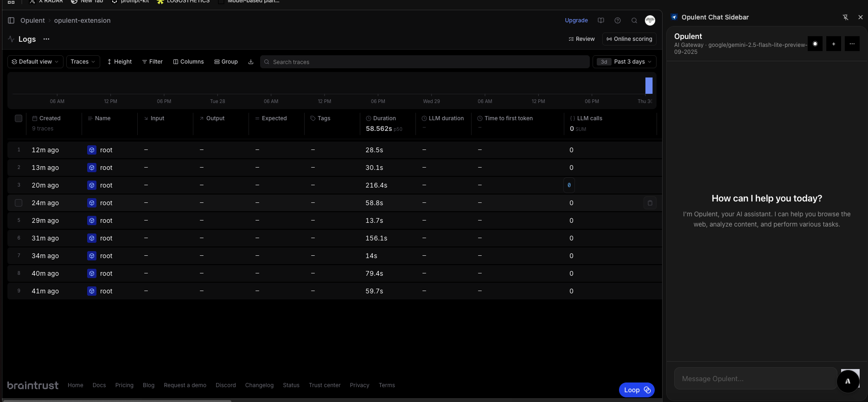Open the Docs footer link
The width and height of the screenshot is (868, 402).
coord(99,385)
